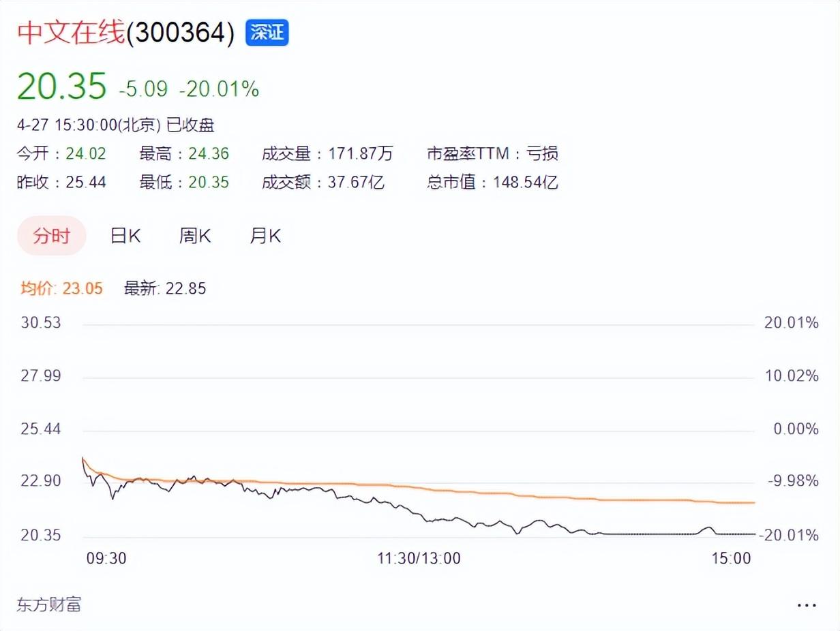
Task: Click the 20.35 price axis label on chart
Action: tap(41, 536)
